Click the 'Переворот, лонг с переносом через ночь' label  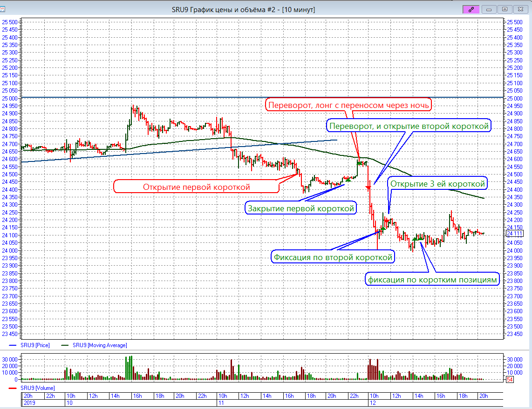(348, 105)
